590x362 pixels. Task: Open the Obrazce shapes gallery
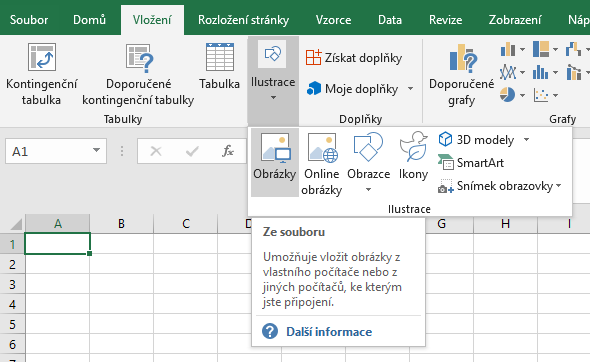click(x=368, y=162)
